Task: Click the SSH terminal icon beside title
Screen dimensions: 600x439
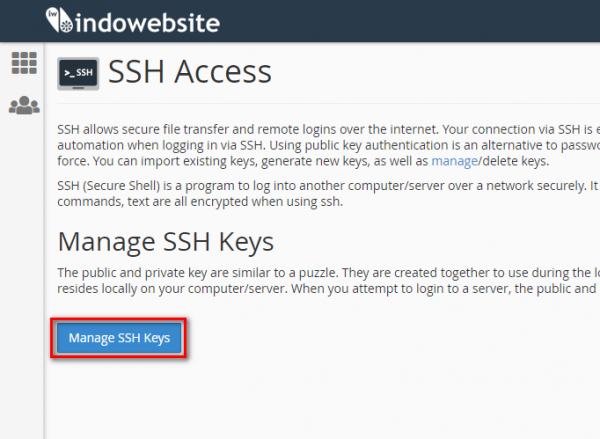Action: [x=77, y=74]
